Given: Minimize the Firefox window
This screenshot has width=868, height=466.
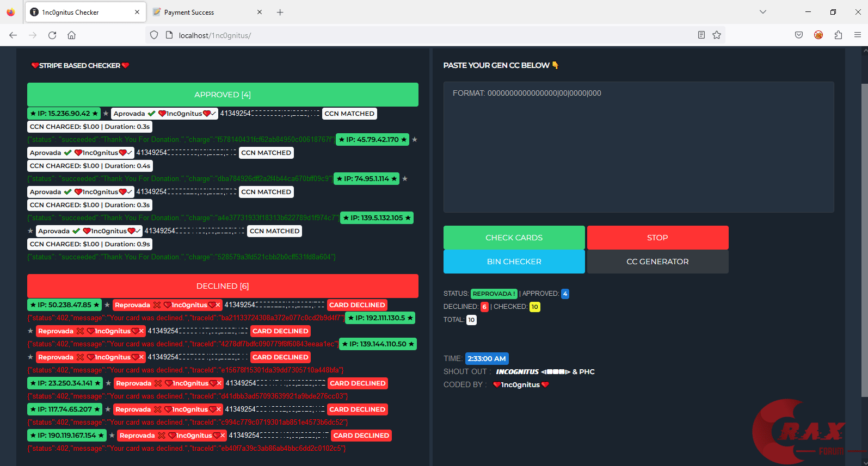Looking at the screenshot, I should pyautogui.click(x=808, y=12).
